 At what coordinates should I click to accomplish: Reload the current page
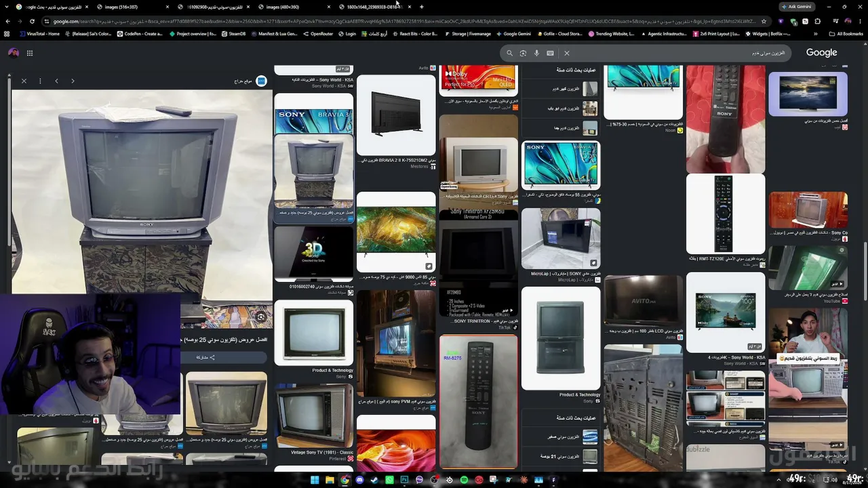pyautogui.click(x=32, y=21)
